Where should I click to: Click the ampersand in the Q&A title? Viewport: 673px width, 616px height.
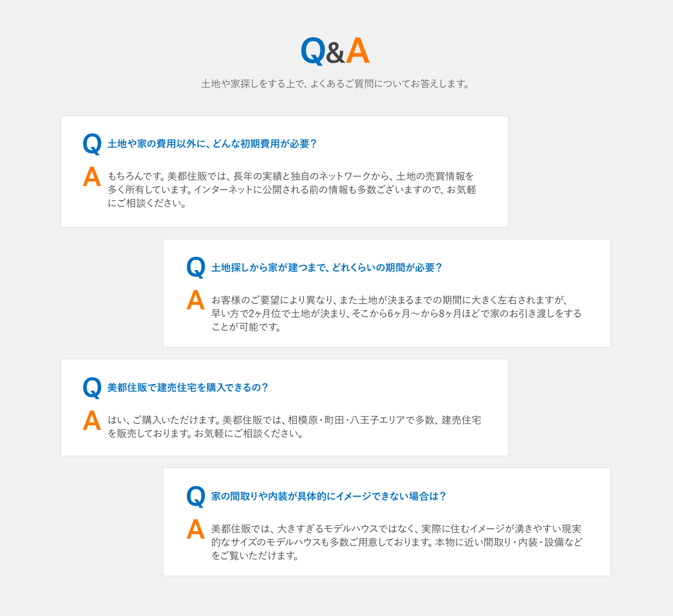click(335, 54)
